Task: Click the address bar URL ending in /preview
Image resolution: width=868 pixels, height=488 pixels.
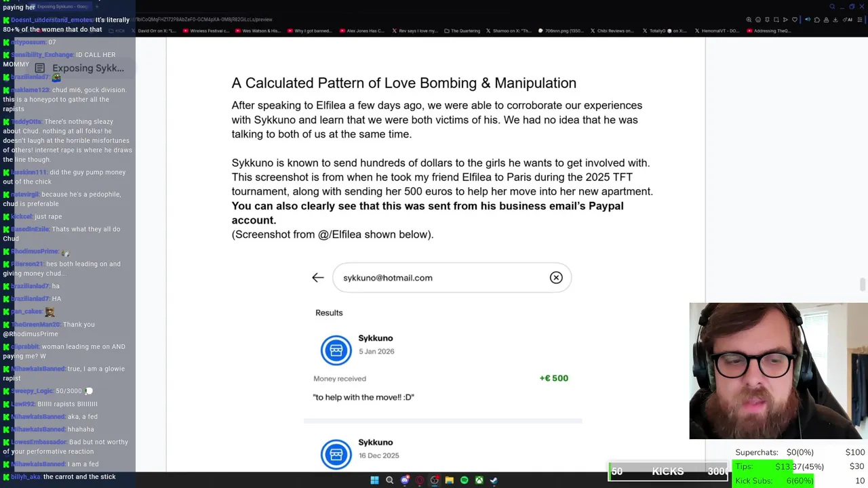Action: point(203,20)
